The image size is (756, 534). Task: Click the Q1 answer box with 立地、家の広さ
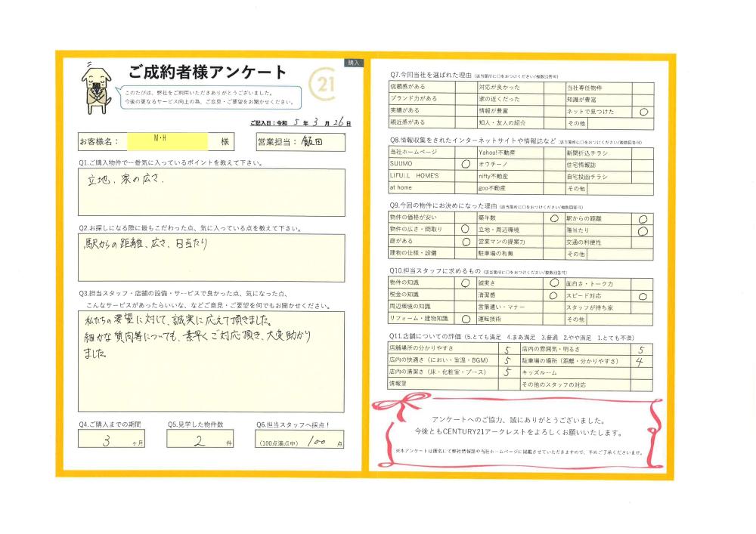tap(212, 192)
